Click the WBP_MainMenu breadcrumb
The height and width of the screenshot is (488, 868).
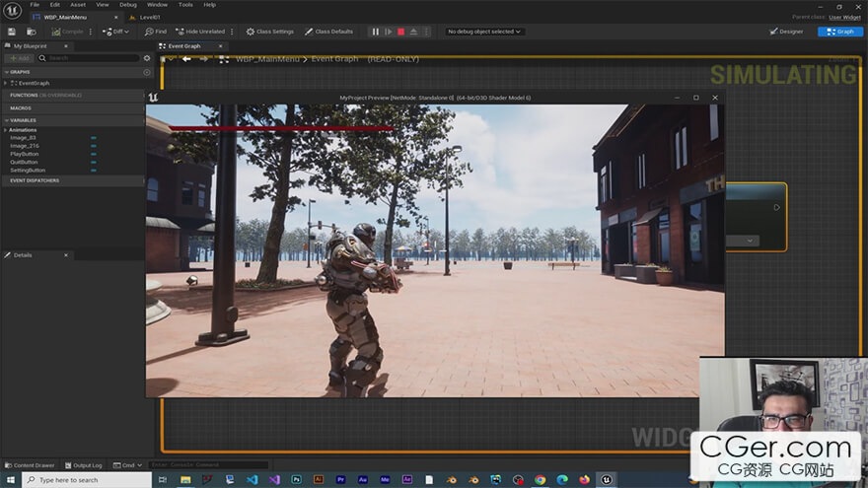[267, 58]
